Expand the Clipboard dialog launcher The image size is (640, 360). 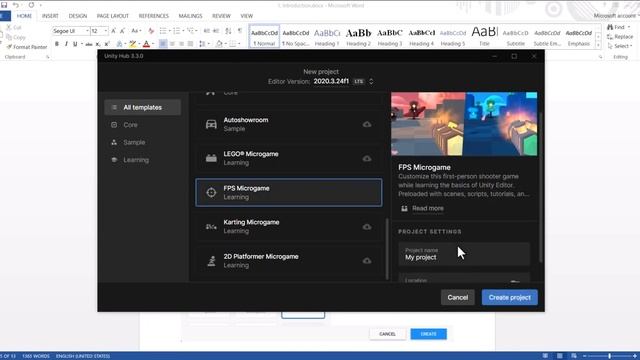click(x=48, y=57)
